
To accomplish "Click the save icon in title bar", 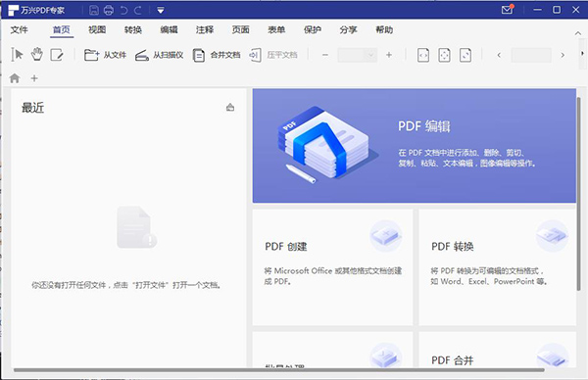I will pos(94,10).
